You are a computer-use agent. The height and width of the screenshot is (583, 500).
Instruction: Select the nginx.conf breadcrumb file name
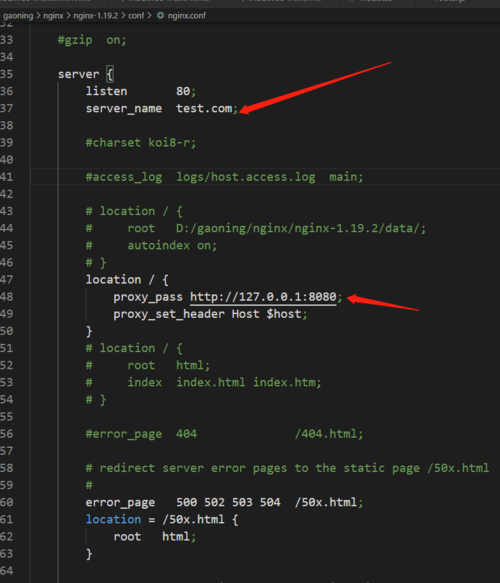click(187, 16)
